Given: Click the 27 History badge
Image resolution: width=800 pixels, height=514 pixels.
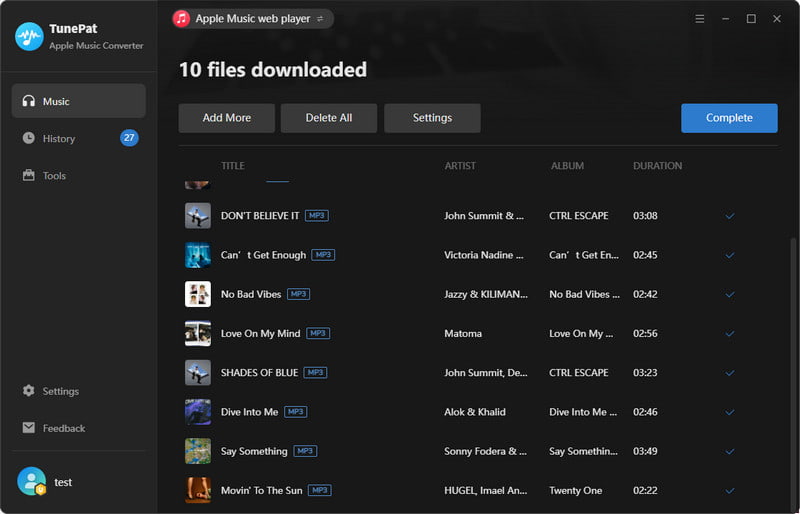Looking at the screenshot, I should click(x=129, y=138).
